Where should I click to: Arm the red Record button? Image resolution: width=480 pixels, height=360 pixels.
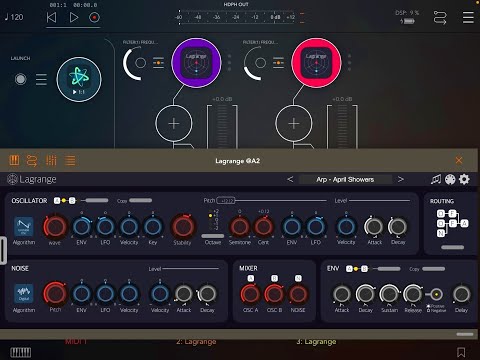coord(94,17)
